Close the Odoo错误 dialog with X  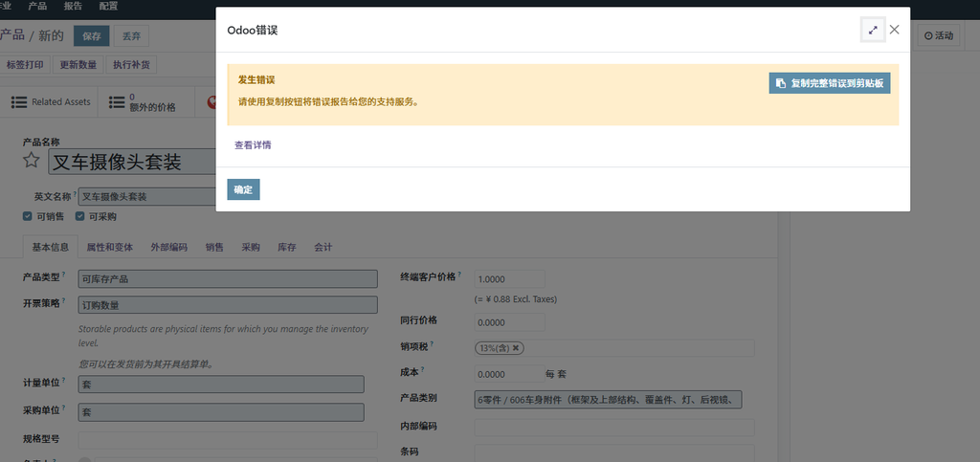(x=895, y=30)
